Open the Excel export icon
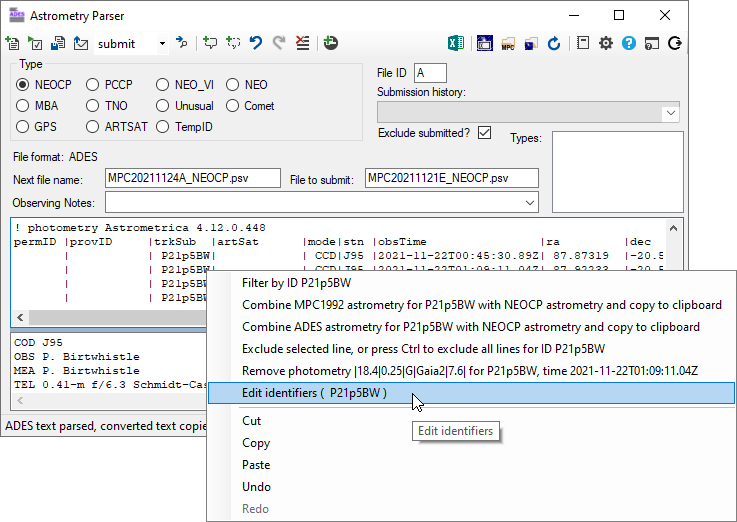The image size is (737, 522). point(456,44)
